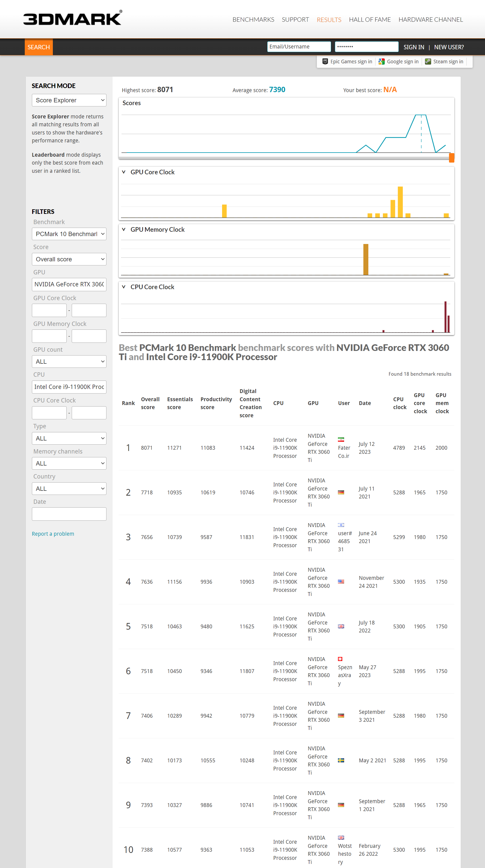This screenshot has width=485, height=868.
Task: Click the German flag in rank 2 row
Action: [341, 492]
